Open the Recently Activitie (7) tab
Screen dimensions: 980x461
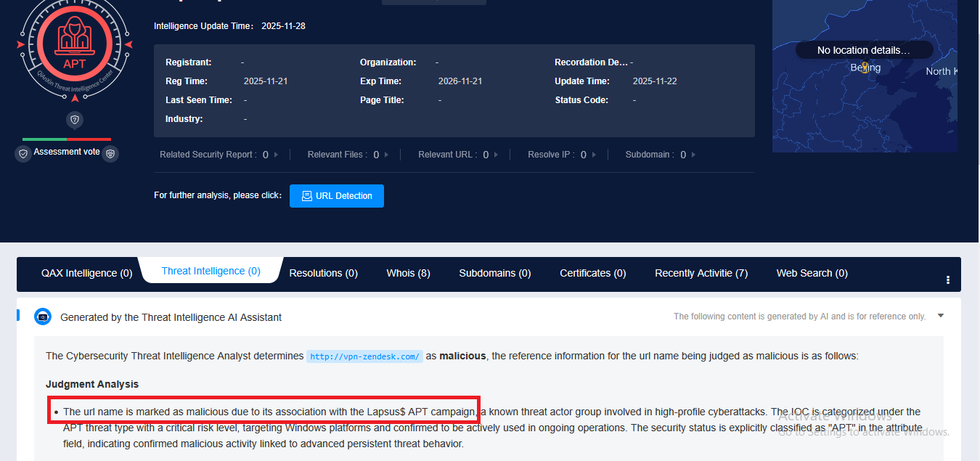[x=701, y=273]
